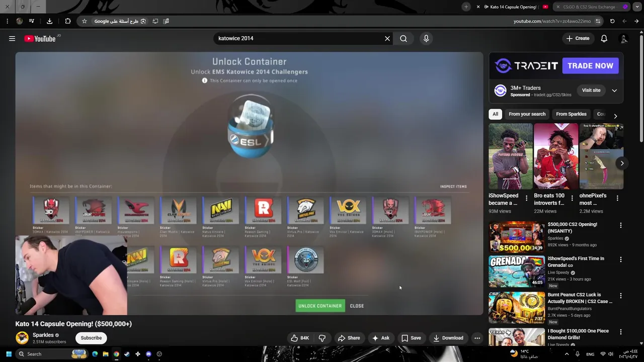Image resolution: width=644 pixels, height=362 pixels.
Task: Click the Ask button
Action: [x=380, y=338]
